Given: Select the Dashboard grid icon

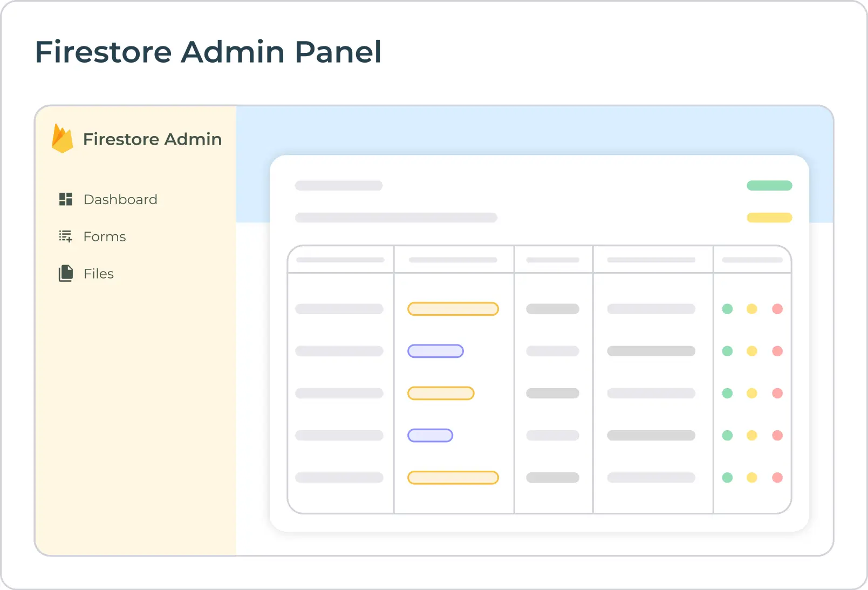Looking at the screenshot, I should tap(65, 199).
